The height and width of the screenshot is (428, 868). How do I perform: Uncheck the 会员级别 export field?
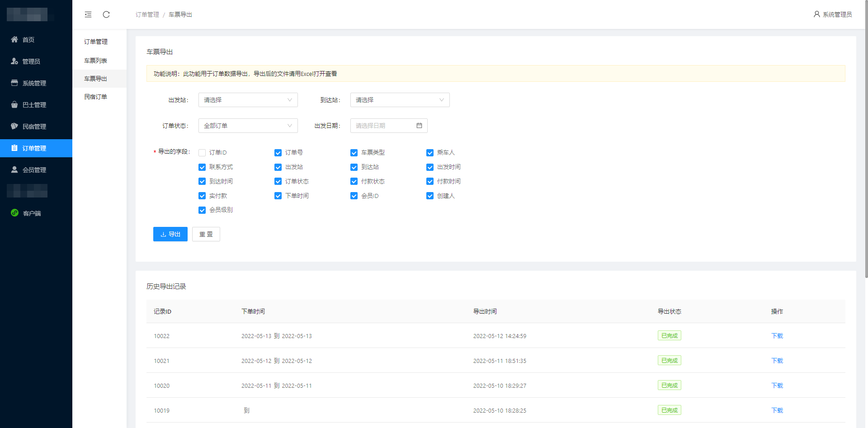point(202,210)
